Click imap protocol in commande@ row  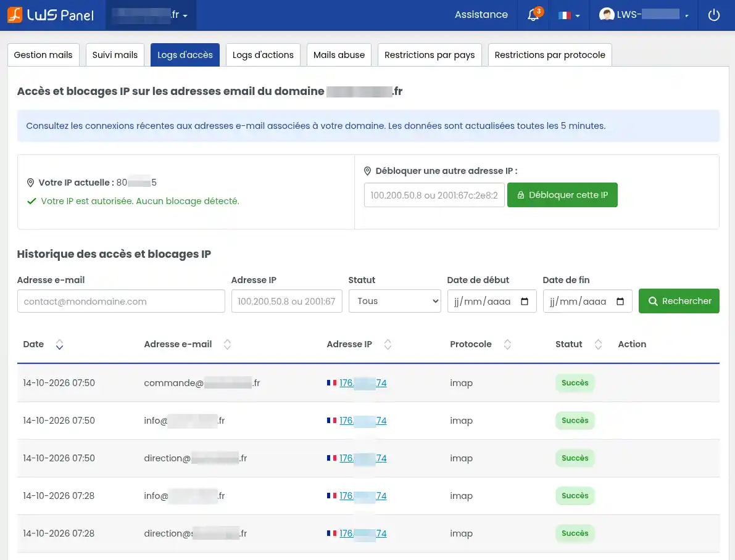coord(461,383)
